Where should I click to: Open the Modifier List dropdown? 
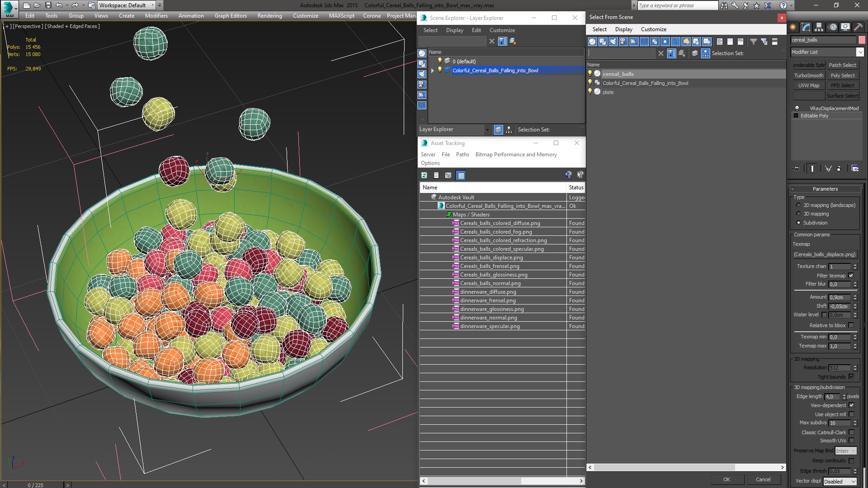point(860,52)
